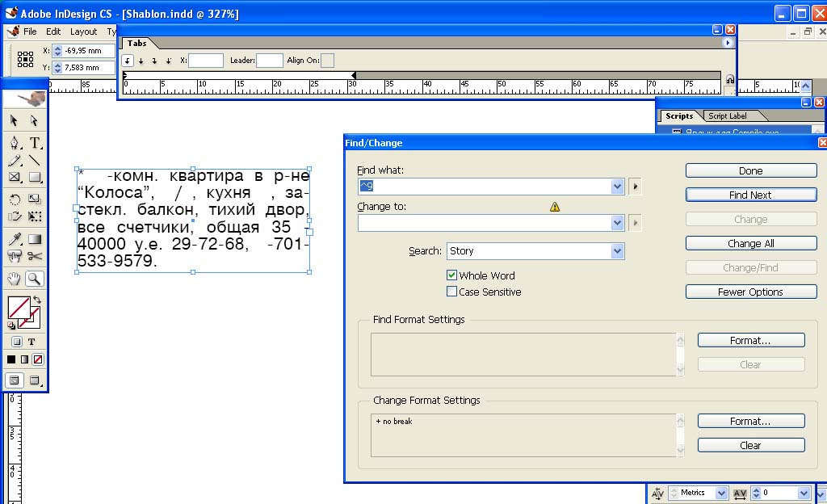This screenshot has width=827, height=504.
Task: Toggle formatting affects container
Action: [x=17, y=342]
